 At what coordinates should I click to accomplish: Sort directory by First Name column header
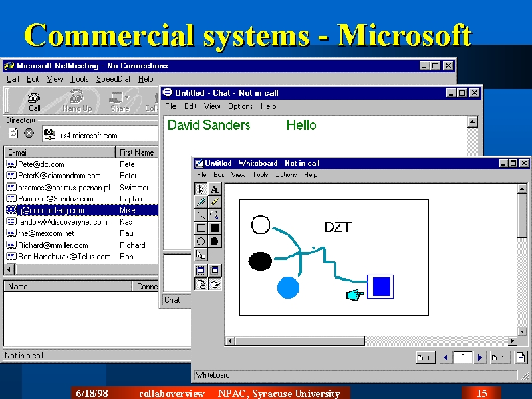click(x=137, y=152)
